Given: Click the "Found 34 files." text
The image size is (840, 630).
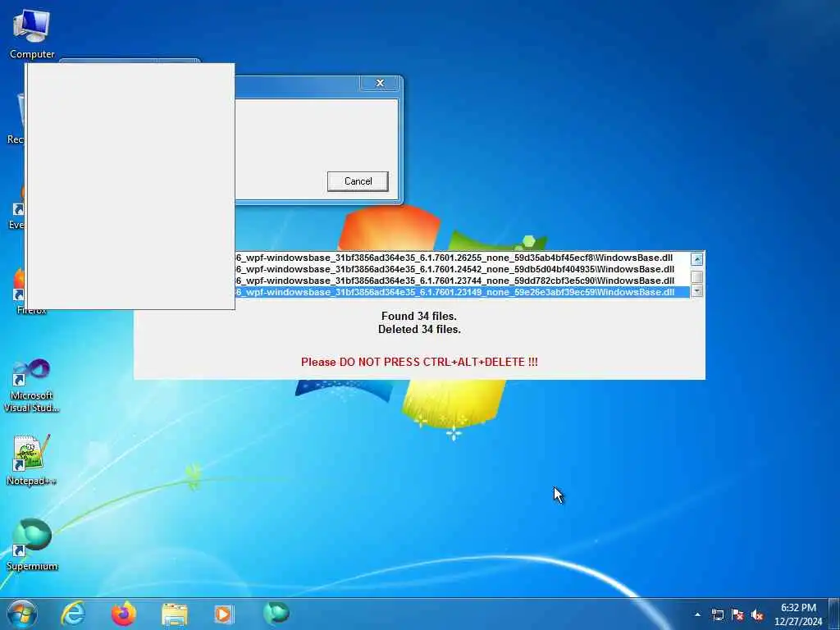Looking at the screenshot, I should coord(419,316).
